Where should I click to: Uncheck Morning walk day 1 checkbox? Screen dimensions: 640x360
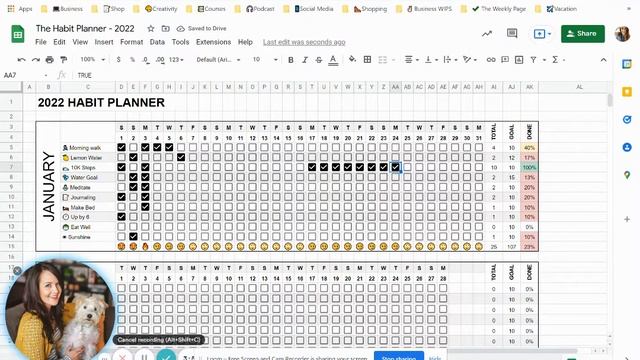pos(121,147)
